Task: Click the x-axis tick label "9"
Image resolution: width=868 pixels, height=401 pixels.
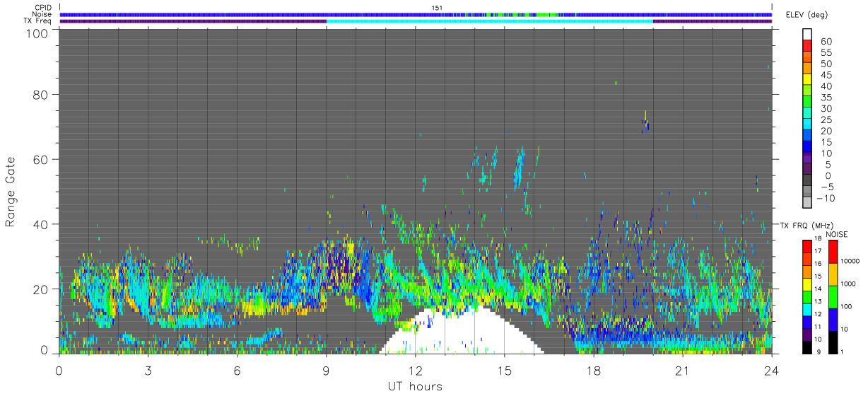Action: 327,370
